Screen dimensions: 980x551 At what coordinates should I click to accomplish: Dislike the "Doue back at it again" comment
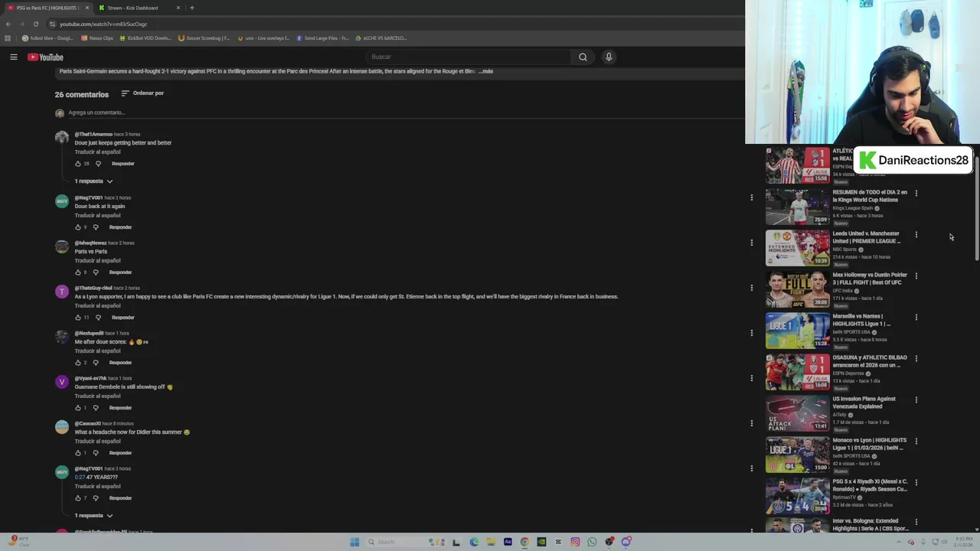(x=96, y=227)
